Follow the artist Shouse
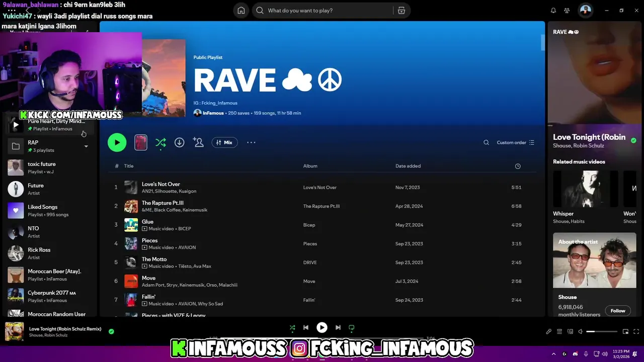 coord(618,311)
